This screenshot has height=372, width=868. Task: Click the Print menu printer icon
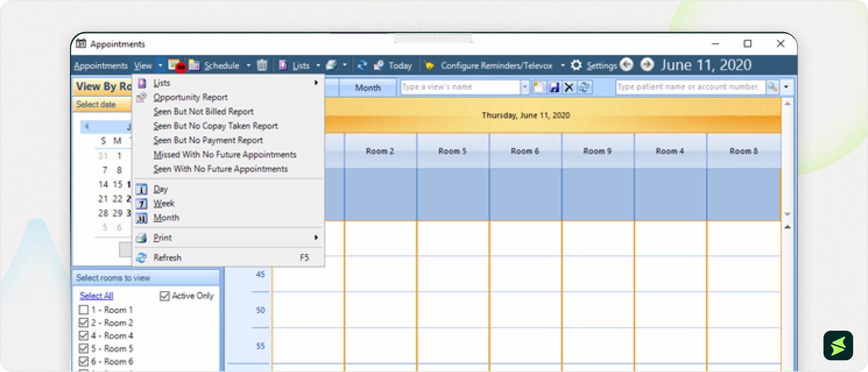point(141,238)
